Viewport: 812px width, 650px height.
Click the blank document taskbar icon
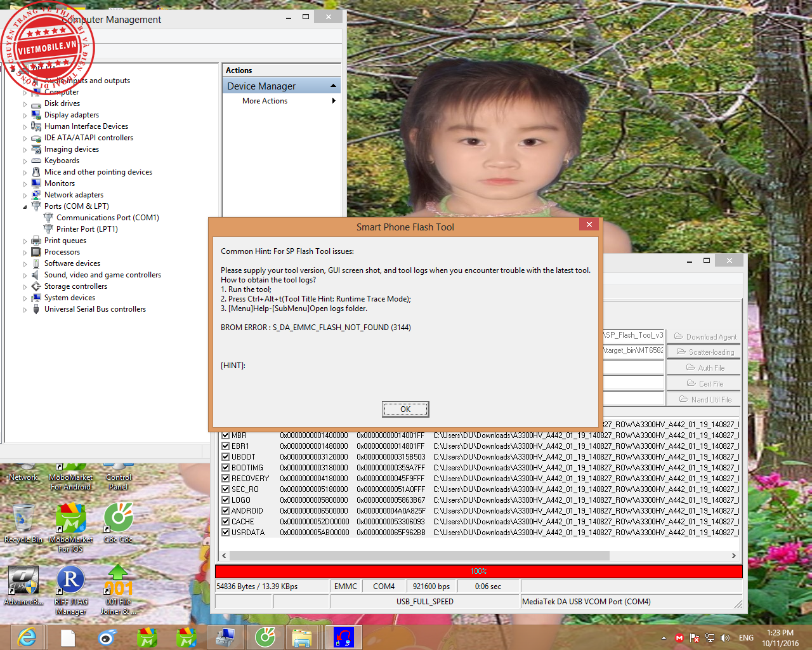point(68,637)
